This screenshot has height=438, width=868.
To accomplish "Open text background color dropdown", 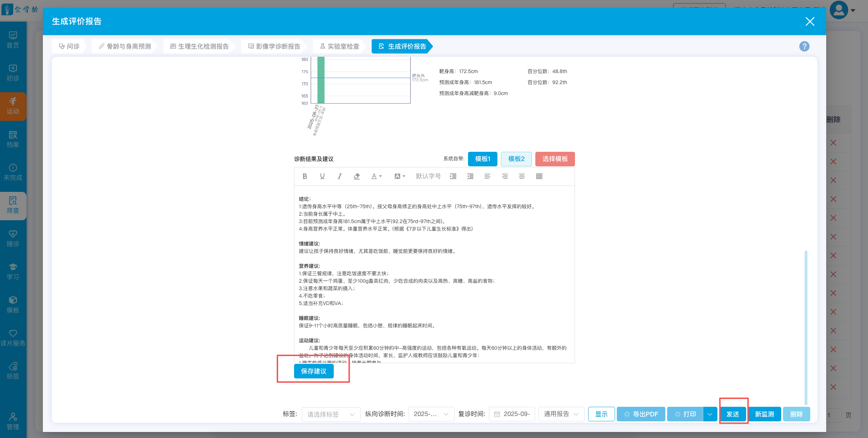I will pos(400,176).
